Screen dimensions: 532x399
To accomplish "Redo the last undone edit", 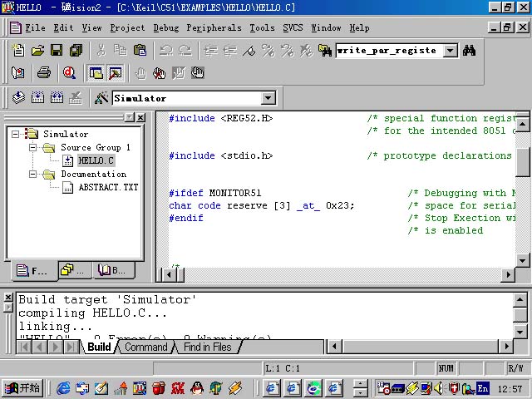I will [185, 51].
